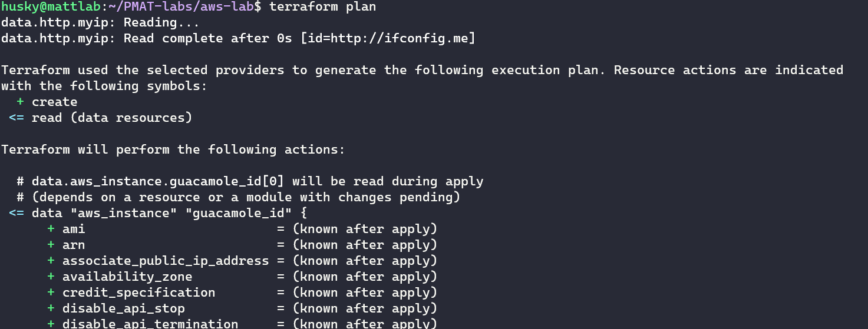This screenshot has width=868, height=329.
Task: Click the green plus beside "credit_specification"
Action: tap(51, 293)
